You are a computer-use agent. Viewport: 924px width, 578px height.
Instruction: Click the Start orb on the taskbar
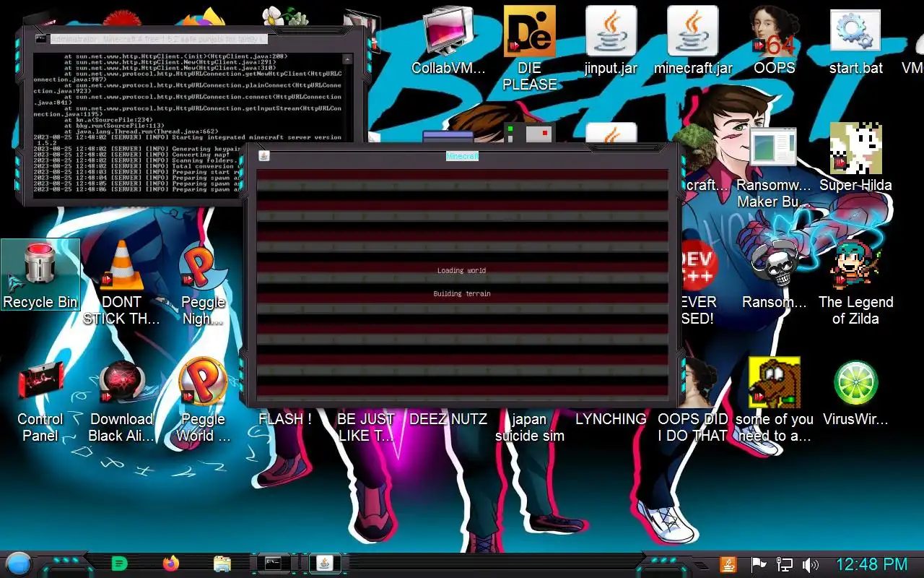tap(19, 564)
